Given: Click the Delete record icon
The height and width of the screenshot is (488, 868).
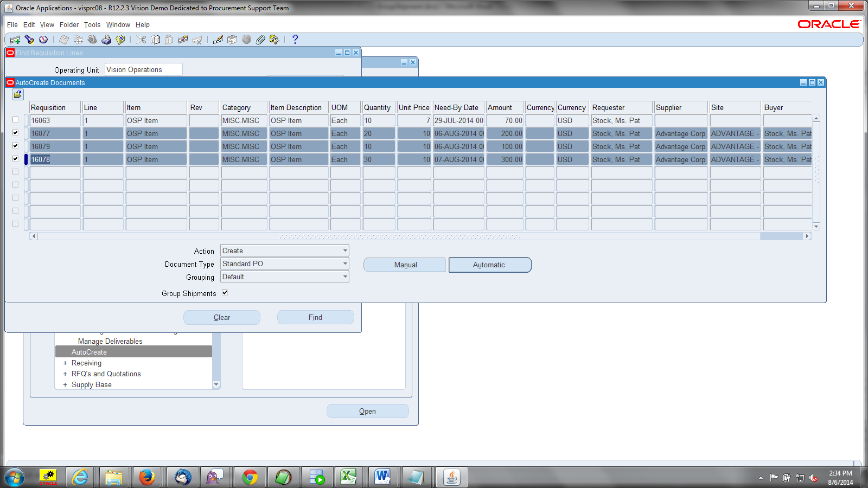Looking at the screenshot, I should coord(197,40).
